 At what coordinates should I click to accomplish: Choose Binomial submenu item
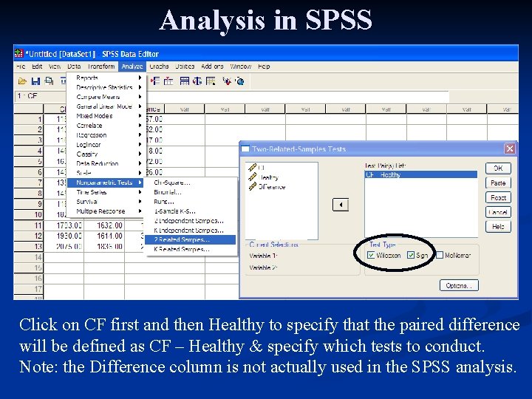coord(191,192)
